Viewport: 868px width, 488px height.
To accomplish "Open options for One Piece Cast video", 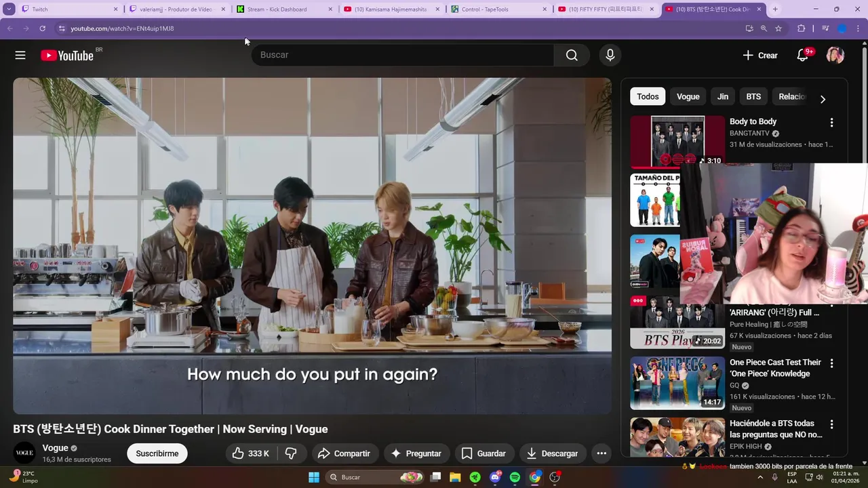I will (831, 363).
